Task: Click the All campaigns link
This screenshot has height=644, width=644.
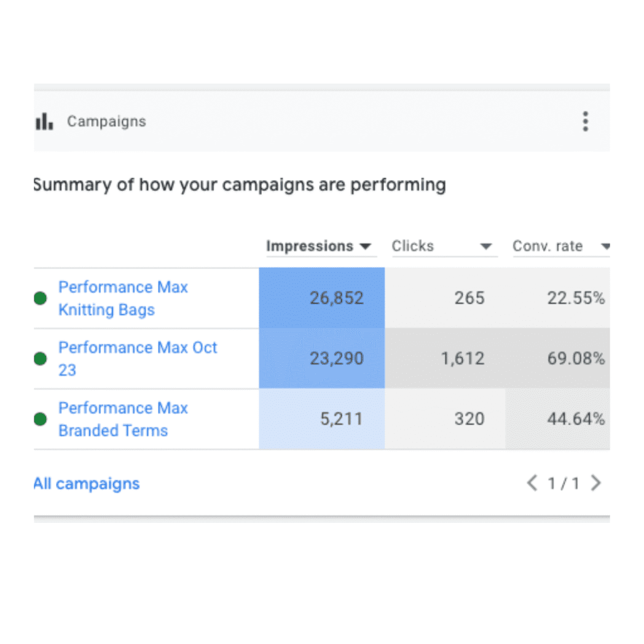Action: pyautogui.click(x=87, y=484)
